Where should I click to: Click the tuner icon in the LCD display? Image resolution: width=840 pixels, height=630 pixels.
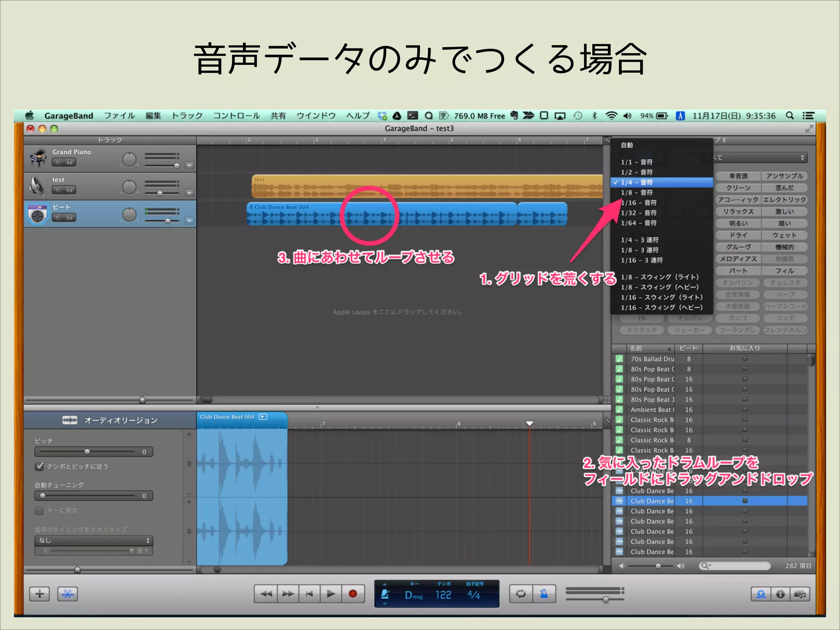click(385, 594)
